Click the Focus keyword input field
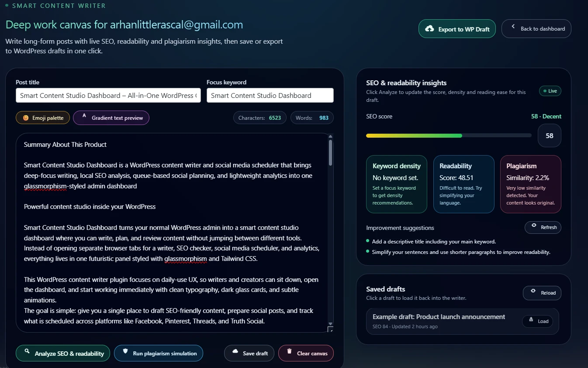The width and height of the screenshot is (588, 368). (270, 95)
